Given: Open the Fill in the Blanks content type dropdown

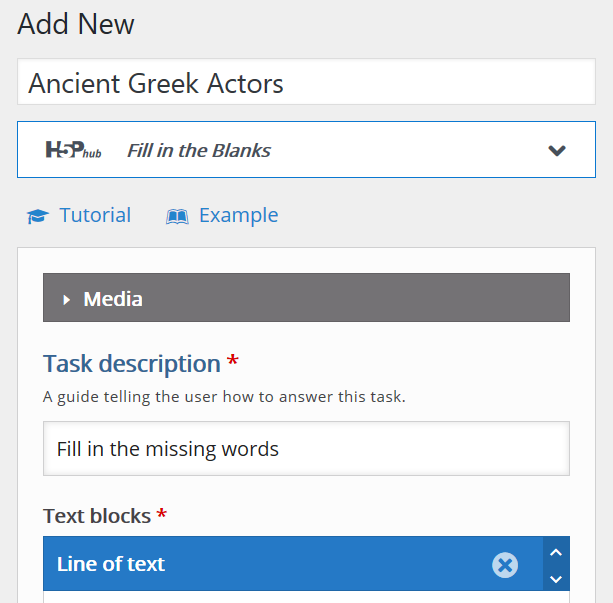Looking at the screenshot, I should pos(306,149).
